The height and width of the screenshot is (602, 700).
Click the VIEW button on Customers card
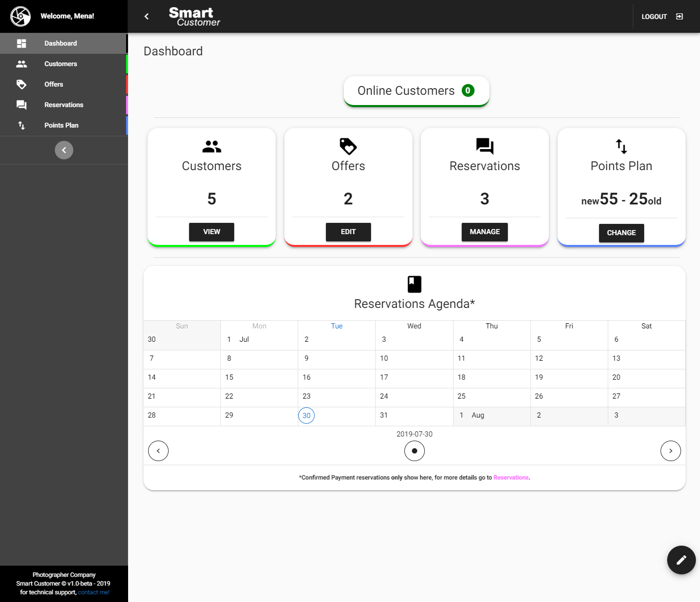click(212, 232)
